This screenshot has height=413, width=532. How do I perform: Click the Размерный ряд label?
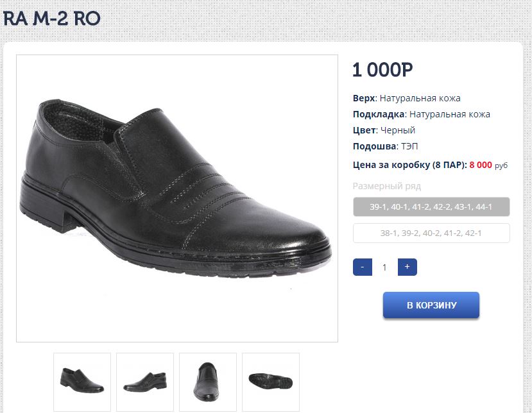point(386,186)
